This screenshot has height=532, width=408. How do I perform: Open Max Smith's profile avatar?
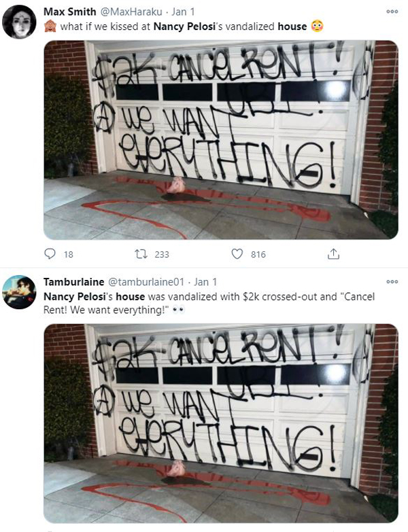click(x=19, y=22)
